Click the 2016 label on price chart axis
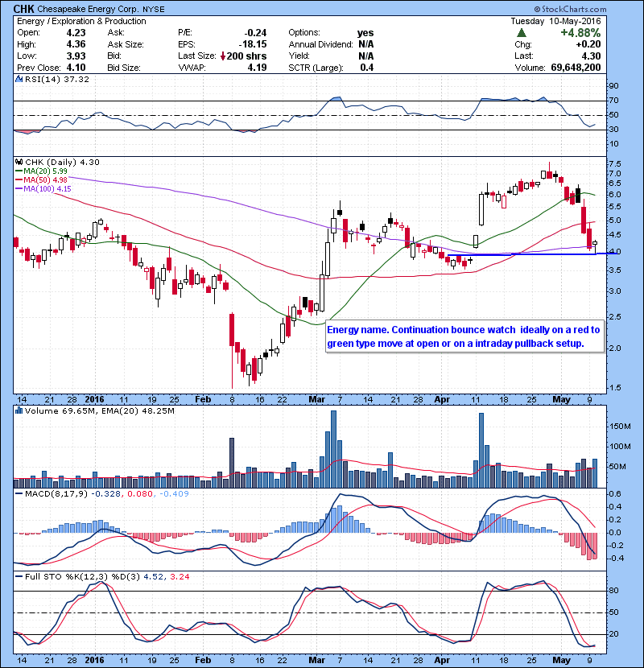The width and height of the screenshot is (644, 668). pyautogui.click(x=94, y=399)
